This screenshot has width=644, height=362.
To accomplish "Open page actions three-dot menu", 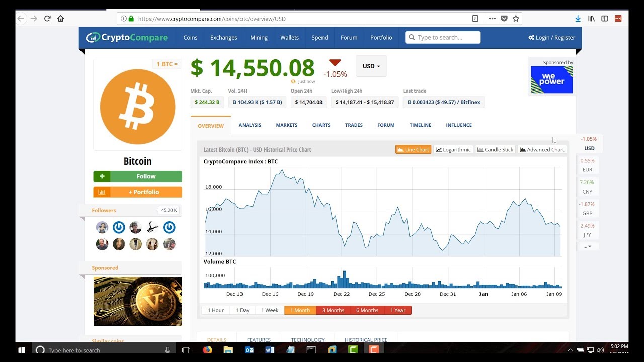I will (x=492, y=19).
